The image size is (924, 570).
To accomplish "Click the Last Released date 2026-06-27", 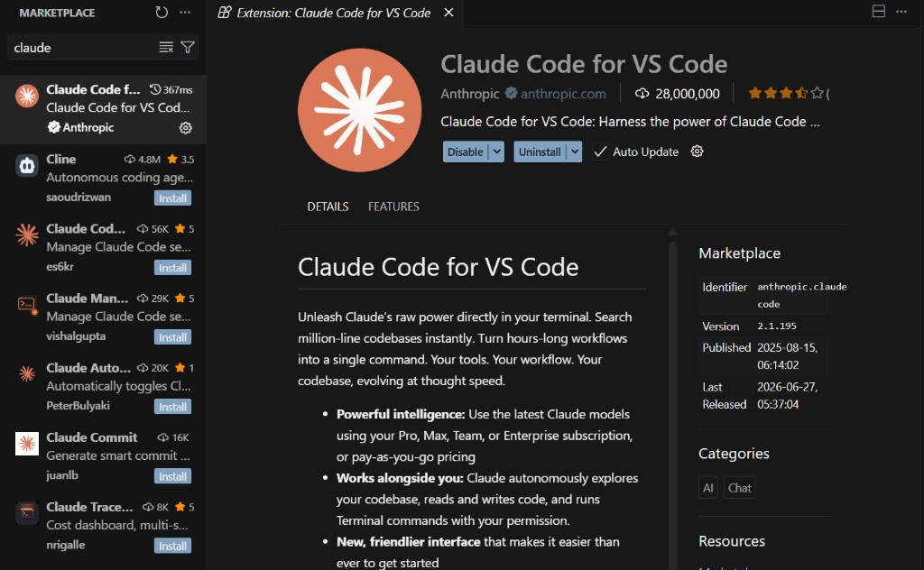I will click(787, 396).
